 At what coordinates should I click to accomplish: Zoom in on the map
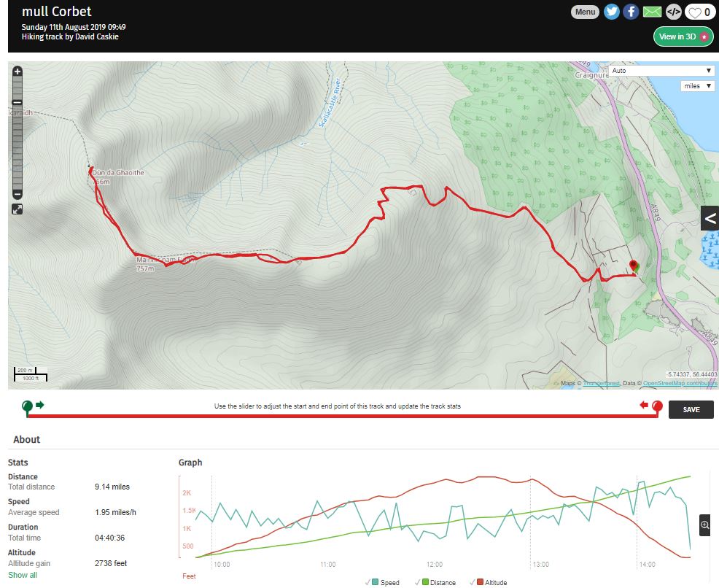point(18,72)
